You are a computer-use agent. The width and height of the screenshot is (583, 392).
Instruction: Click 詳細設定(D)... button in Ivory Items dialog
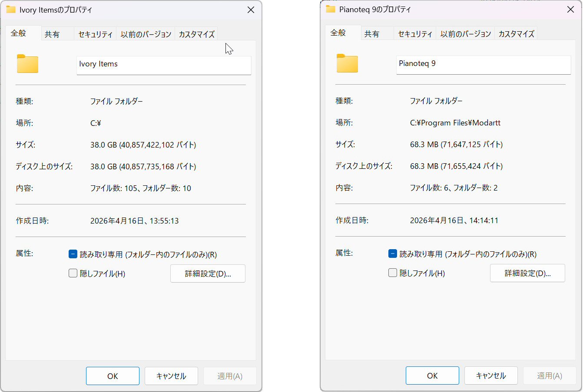point(208,273)
